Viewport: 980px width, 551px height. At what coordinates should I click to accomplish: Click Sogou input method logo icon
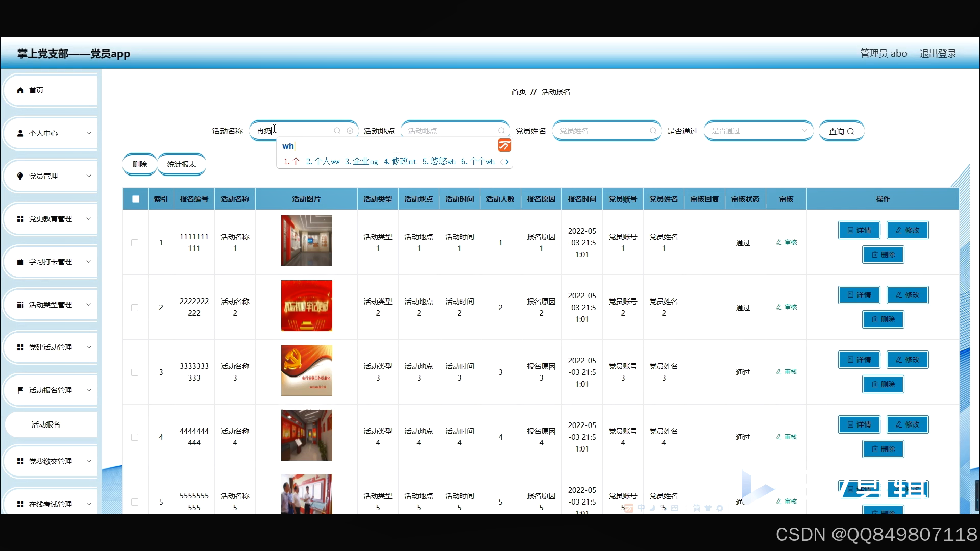click(504, 146)
